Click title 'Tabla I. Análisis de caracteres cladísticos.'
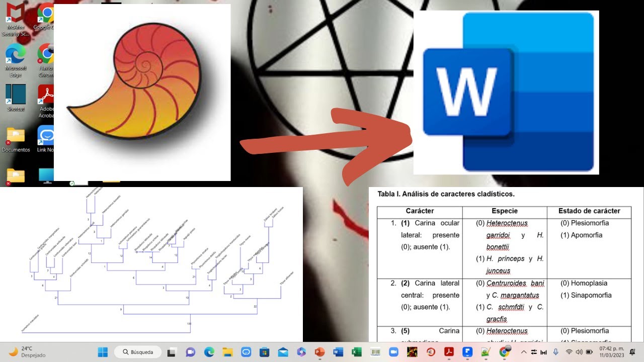This screenshot has height=362, width=644. coord(446,194)
